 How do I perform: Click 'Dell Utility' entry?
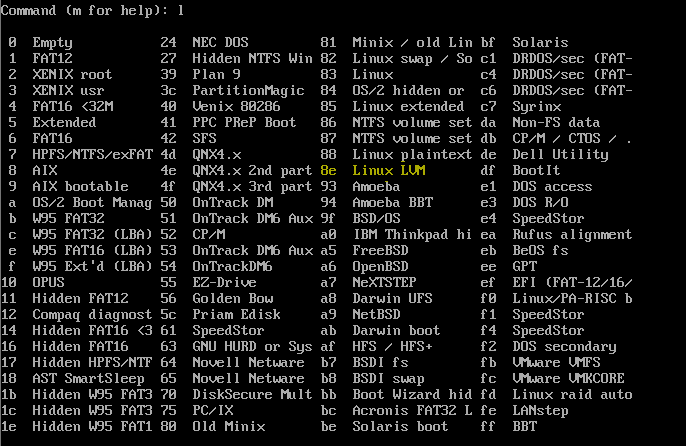point(560,155)
